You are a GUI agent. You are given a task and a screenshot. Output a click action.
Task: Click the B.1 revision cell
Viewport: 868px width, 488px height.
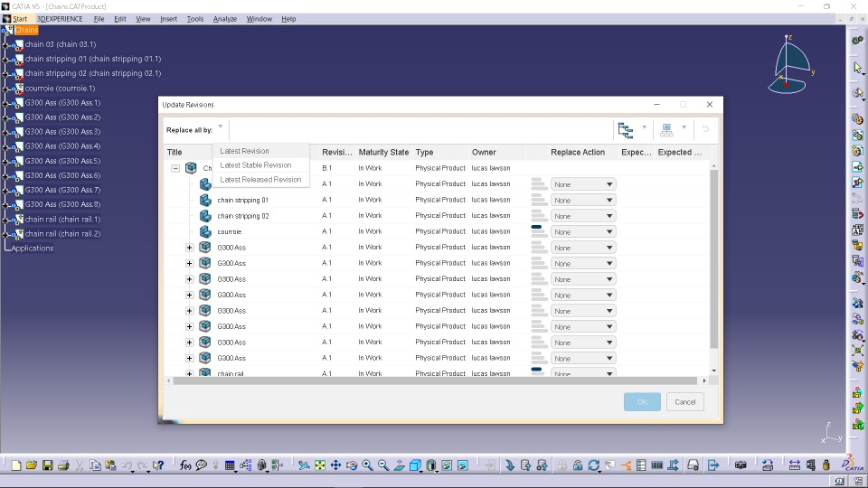pos(326,168)
